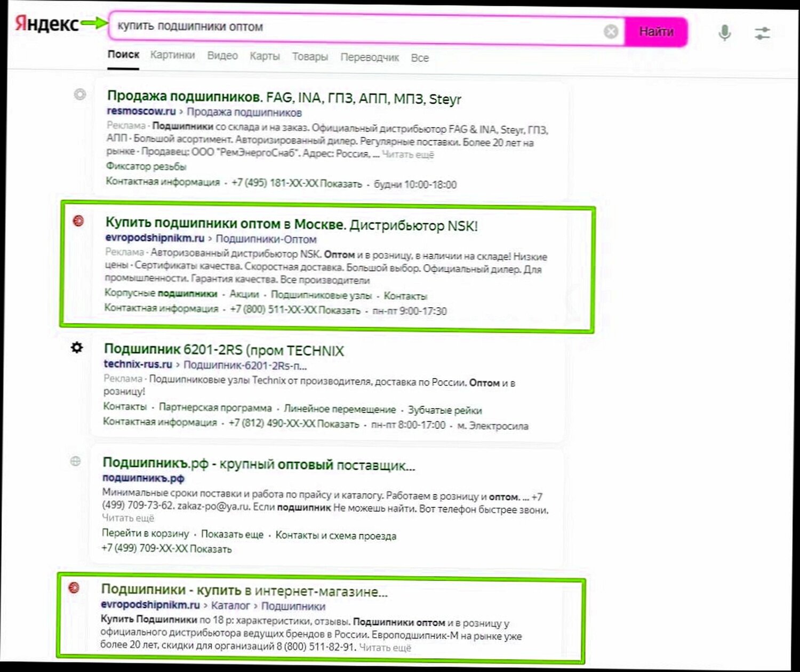Show the +7 (800) 511 phone number
Screen dimensions: 800x672
click(295, 310)
